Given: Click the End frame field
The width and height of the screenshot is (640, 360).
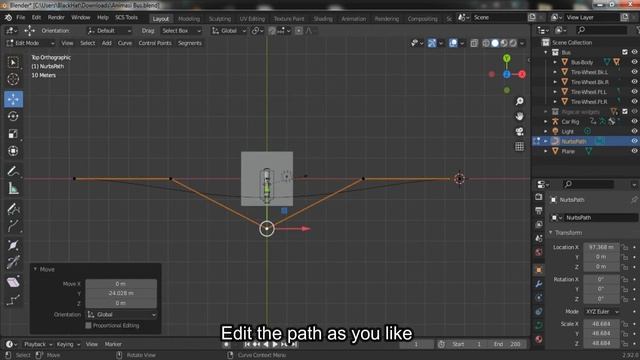Looking at the screenshot, I should click(507, 344).
